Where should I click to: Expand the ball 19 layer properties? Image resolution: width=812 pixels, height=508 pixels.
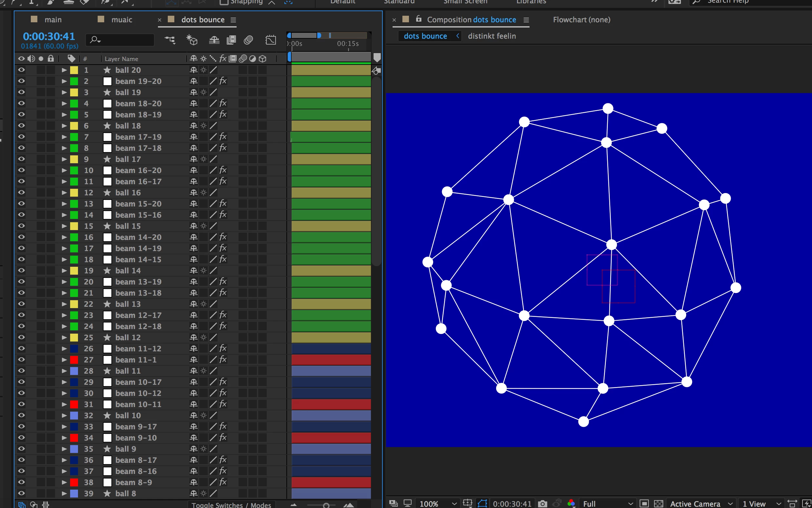pos(64,92)
